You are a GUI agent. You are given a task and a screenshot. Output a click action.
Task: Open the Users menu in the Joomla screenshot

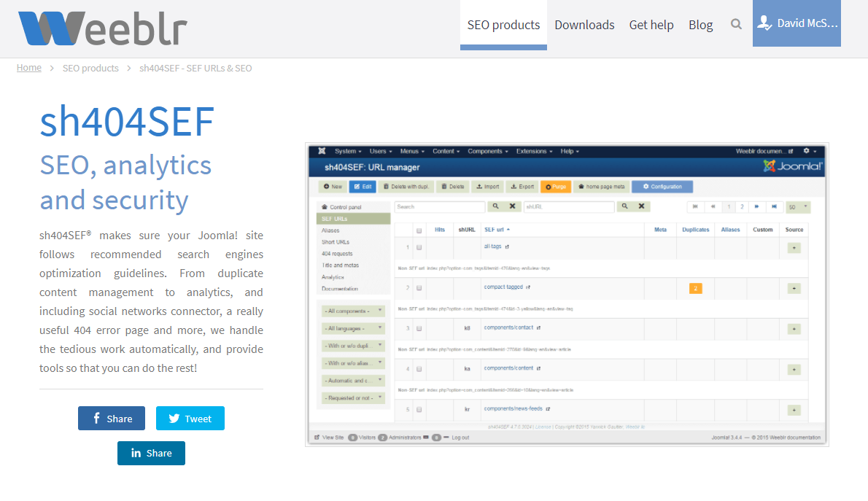[380, 151]
